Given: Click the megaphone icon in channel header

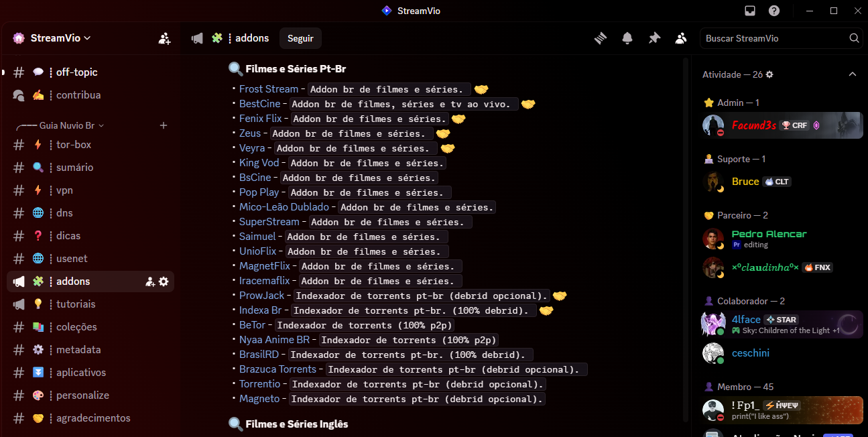Looking at the screenshot, I should (197, 38).
